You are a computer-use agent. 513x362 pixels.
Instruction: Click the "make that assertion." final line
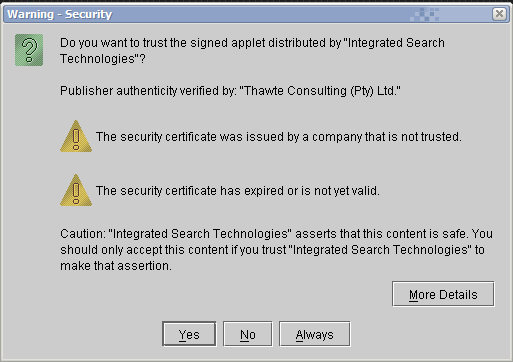pyautogui.click(x=116, y=266)
